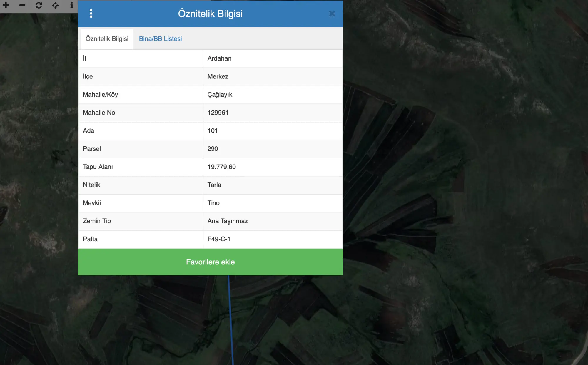This screenshot has width=588, height=365.
Task: Select Parsel value 290
Action: [x=213, y=149]
